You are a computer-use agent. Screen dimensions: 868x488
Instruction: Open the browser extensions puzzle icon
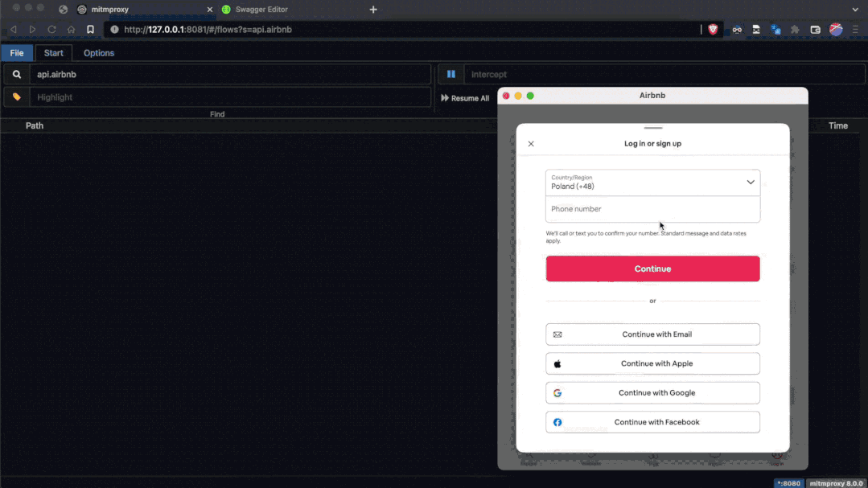[x=795, y=29]
